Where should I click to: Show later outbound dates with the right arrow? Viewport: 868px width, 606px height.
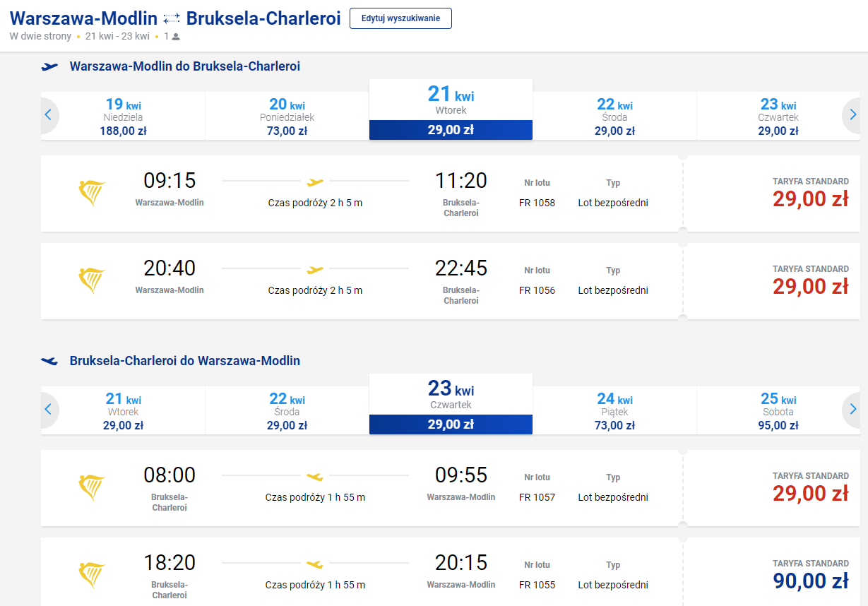pyautogui.click(x=852, y=114)
